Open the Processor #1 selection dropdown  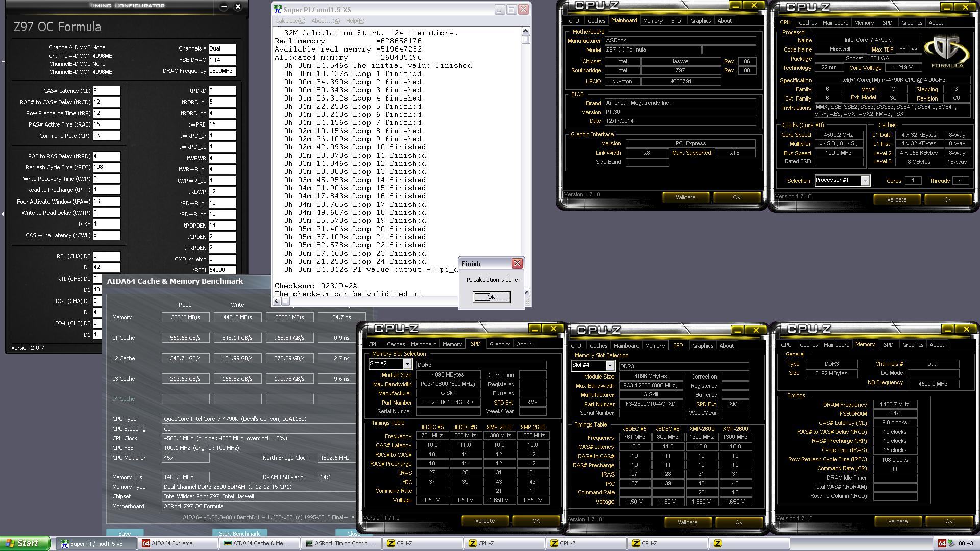click(x=865, y=181)
